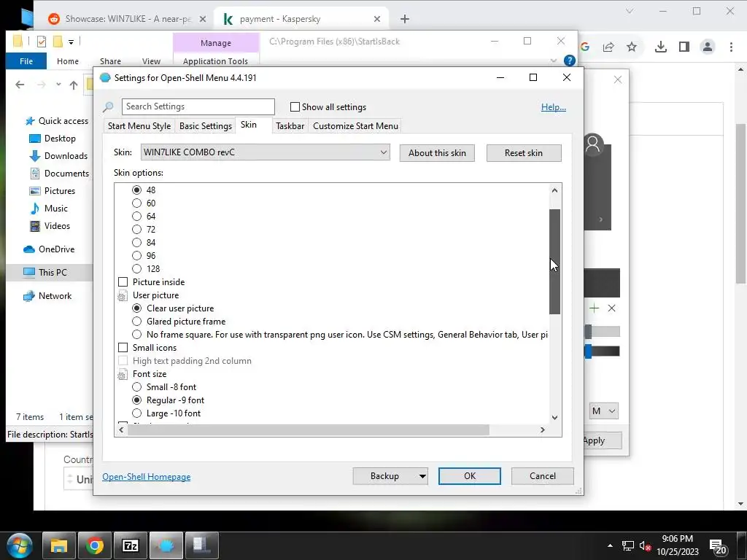The image size is (747, 560).
Task: Switch to Customize Start Menu tab
Action: point(355,126)
